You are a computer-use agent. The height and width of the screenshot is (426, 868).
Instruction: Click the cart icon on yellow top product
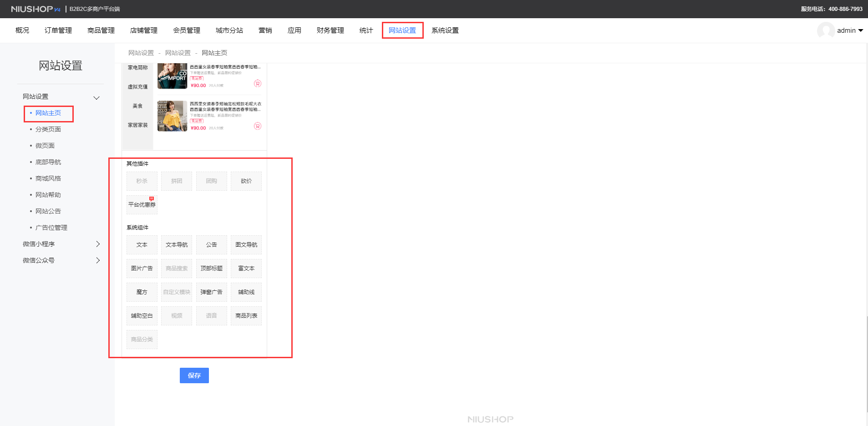pyautogui.click(x=258, y=126)
